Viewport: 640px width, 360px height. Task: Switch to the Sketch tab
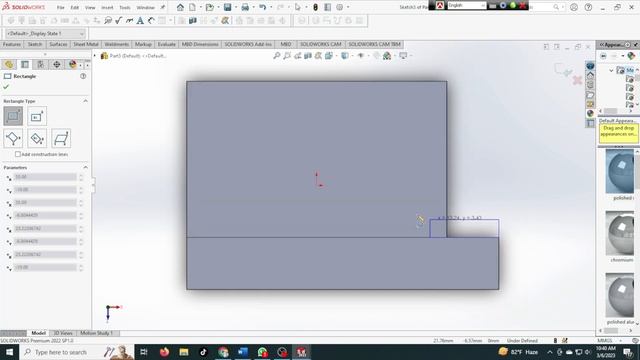tap(35, 44)
